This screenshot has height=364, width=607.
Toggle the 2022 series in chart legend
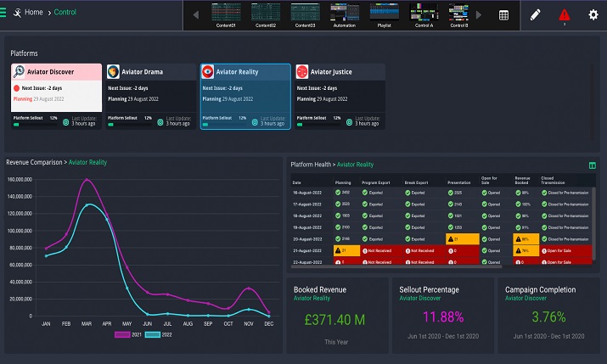point(159,334)
